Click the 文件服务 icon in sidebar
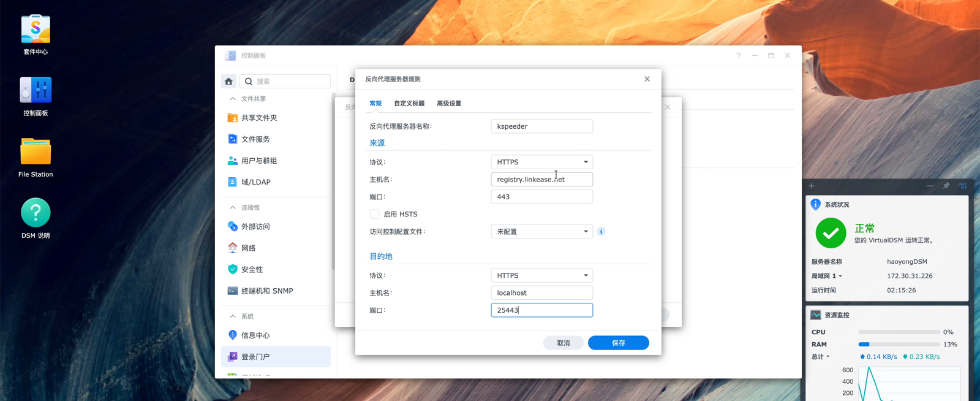The image size is (980, 401). point(233,139)
